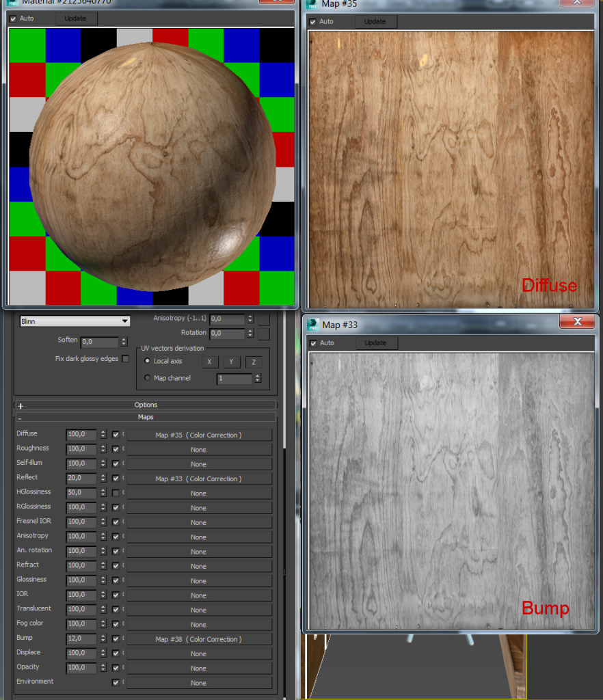Screen dimensions: 603x700
Task: Click the Map #33 window title icon
Action: coord(313,324)
